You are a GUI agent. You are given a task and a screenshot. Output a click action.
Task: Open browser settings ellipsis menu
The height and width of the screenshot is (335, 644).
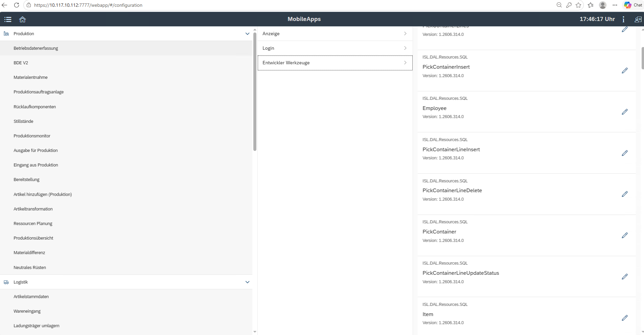[615, 5]
